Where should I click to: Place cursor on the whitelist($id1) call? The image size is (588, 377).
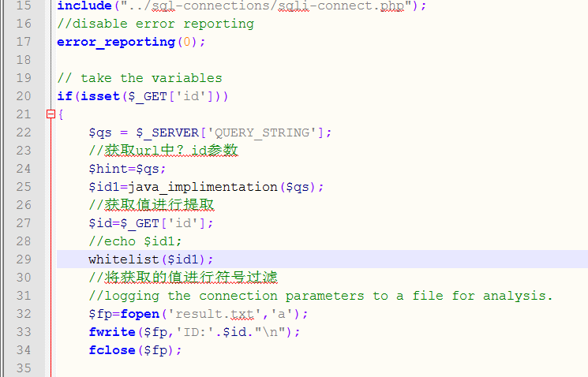pyautogui.click(x=150, y=259)
